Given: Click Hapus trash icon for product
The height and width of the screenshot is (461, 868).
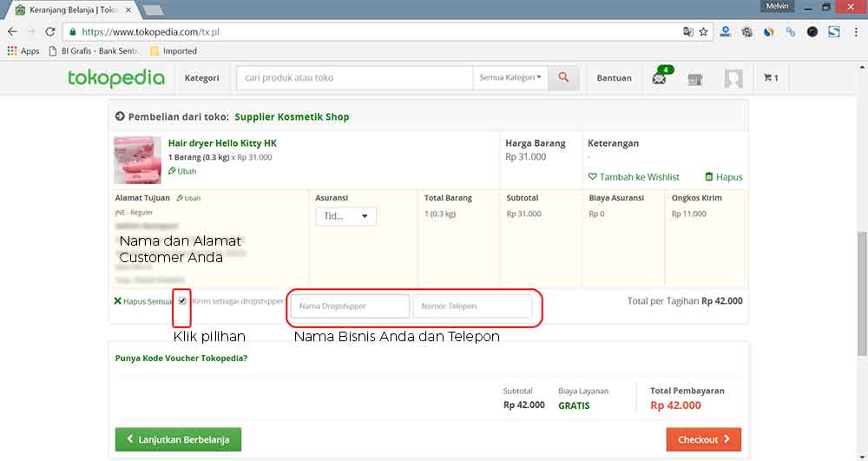Looking at the screenshot, I should [x=724, y=177].
